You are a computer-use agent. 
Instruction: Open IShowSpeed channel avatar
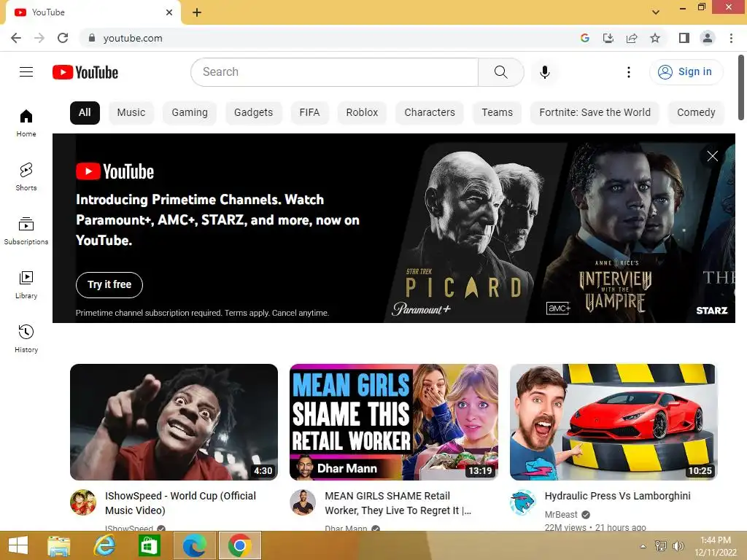83,502
